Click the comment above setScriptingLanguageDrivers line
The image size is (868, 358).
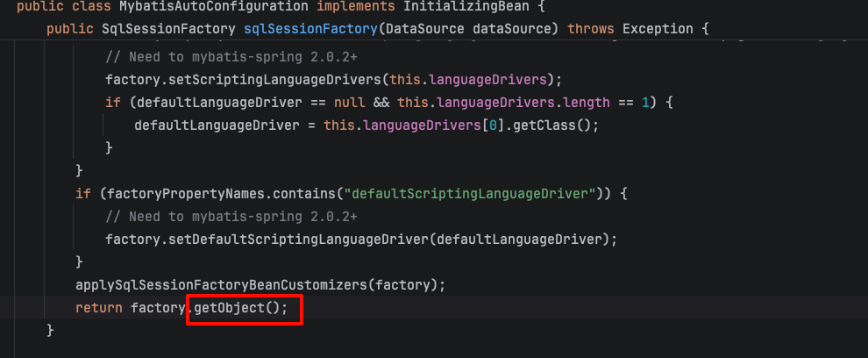coord(231,56)
